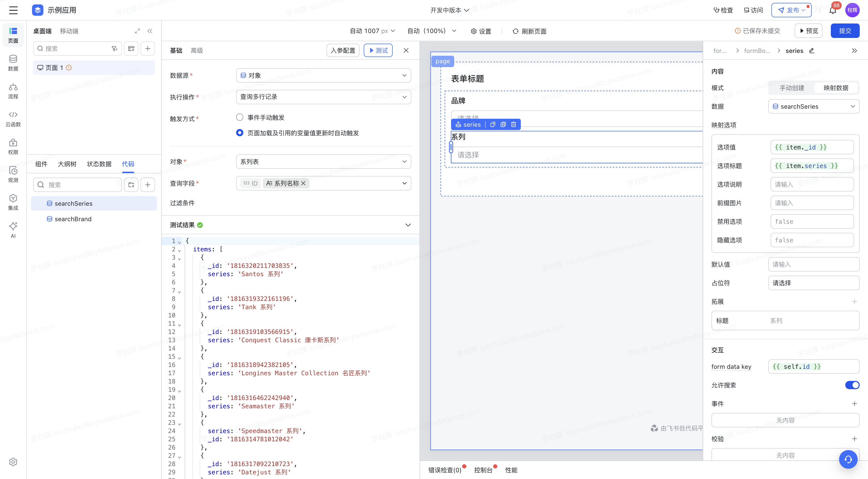Open the 权限 sidebar section
This screenshot has height=479, width=868.
[13, 147]
